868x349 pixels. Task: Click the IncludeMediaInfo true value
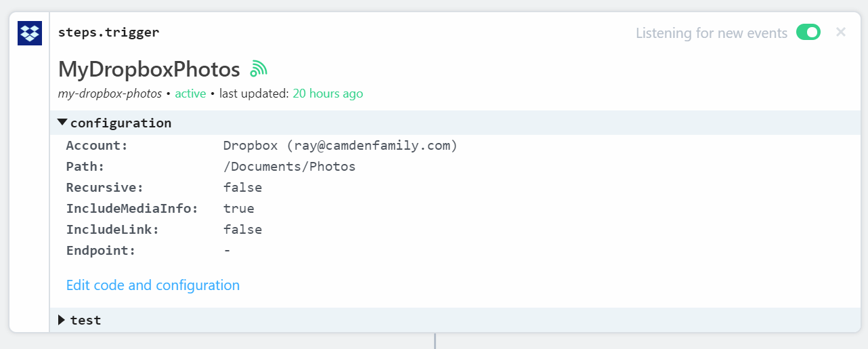pos(239,209)
